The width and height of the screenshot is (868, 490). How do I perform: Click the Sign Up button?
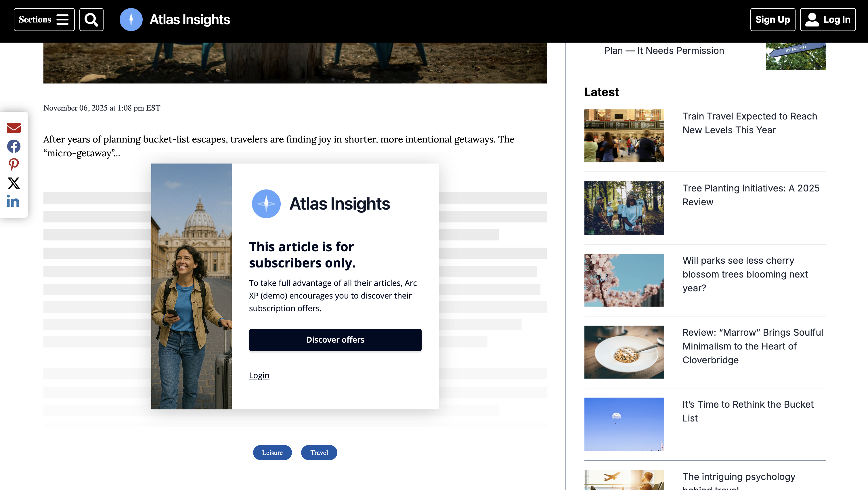point(772,20)
